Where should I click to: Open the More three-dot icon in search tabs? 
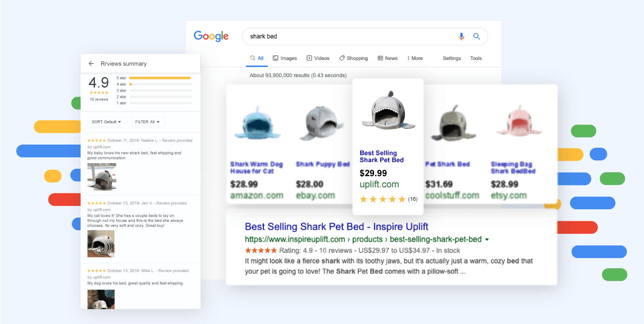[x=409, y=58]
